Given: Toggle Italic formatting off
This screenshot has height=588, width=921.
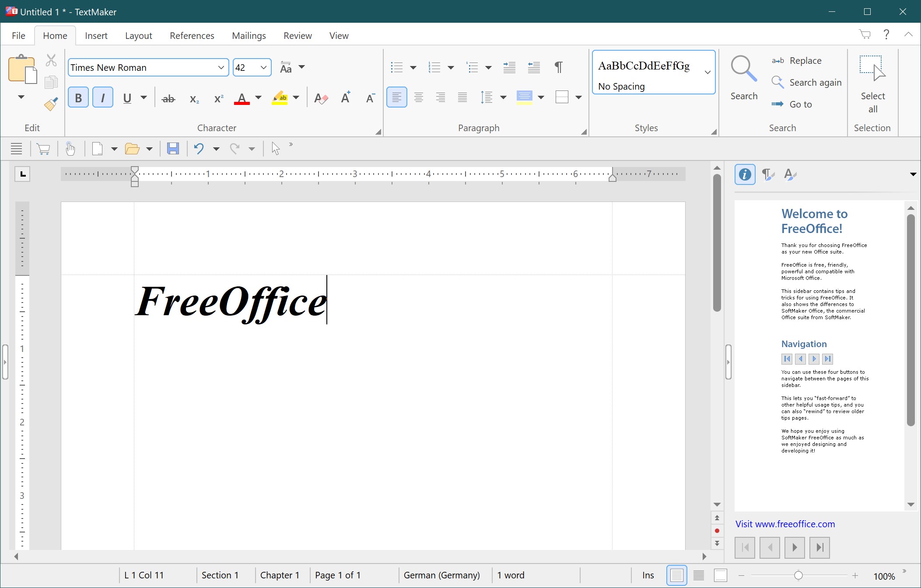Looking at the screenshot, I should pyautogui.click(x=103, y=97).
